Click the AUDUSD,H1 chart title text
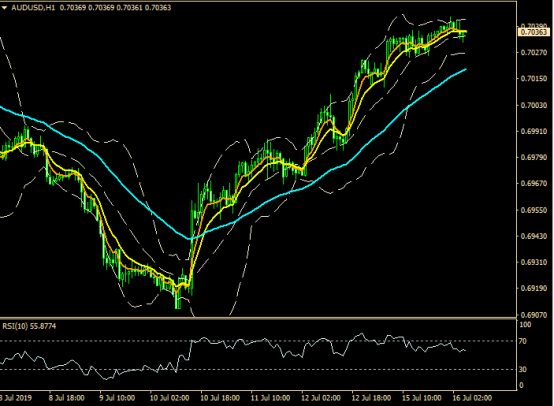This screenshot has height=406, width=554. click(x=33, y=7)
